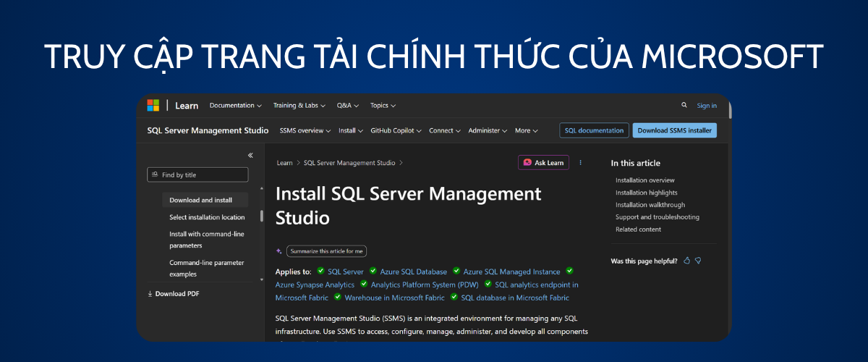Jump to Installation walkthrough section
The height and width of the screenshot is (362, 868).
tap(650, 205)
